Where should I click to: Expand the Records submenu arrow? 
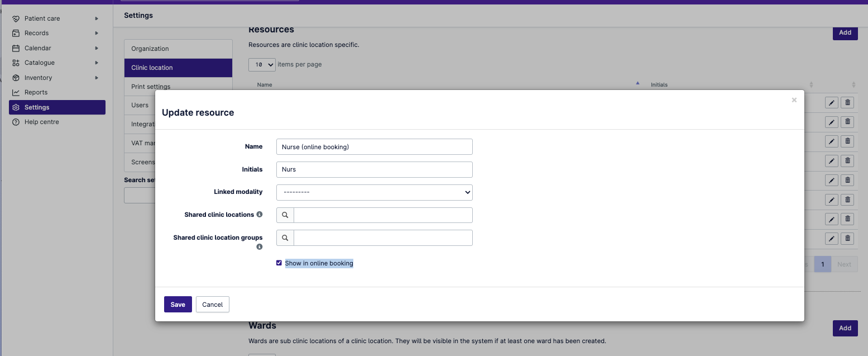click(x=97, y=33)
